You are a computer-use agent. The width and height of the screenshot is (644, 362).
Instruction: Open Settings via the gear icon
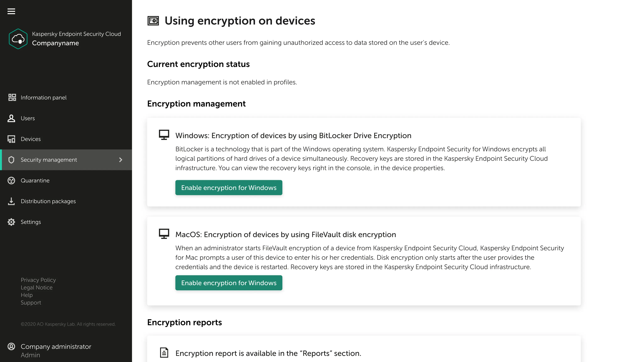11,222
